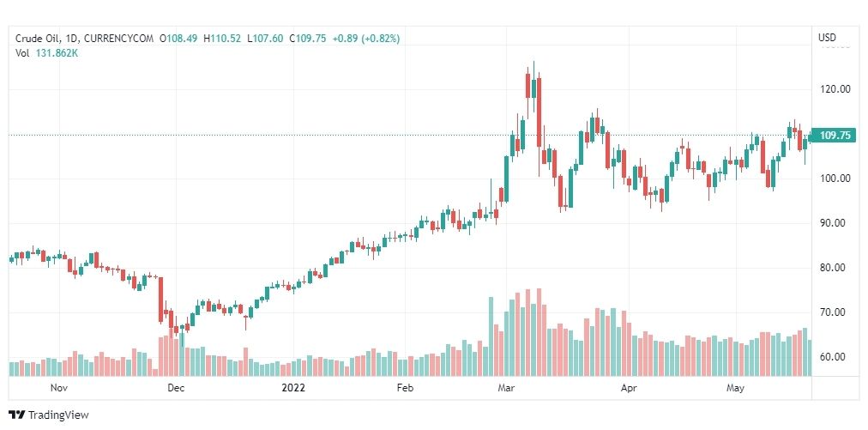Click the TradingView logo icon

click(x=17, y=415)
